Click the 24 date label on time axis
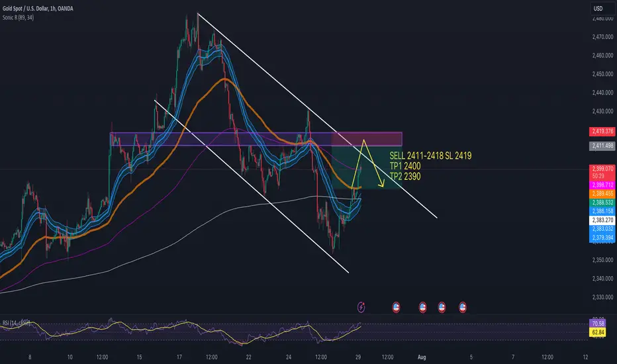Screen dimensions: 617x364 point(289,357)
